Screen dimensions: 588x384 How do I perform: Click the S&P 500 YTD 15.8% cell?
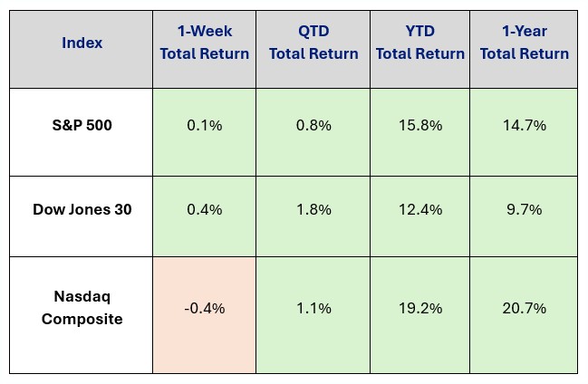[419, 126]
